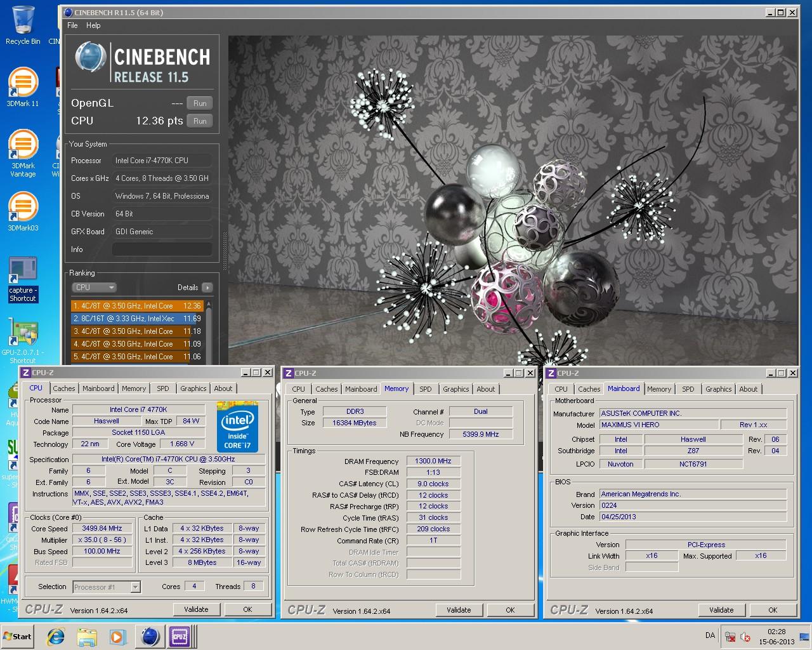Run the OpenGL benchmark
The image size is (812, 650).
(x=200, y=103)
